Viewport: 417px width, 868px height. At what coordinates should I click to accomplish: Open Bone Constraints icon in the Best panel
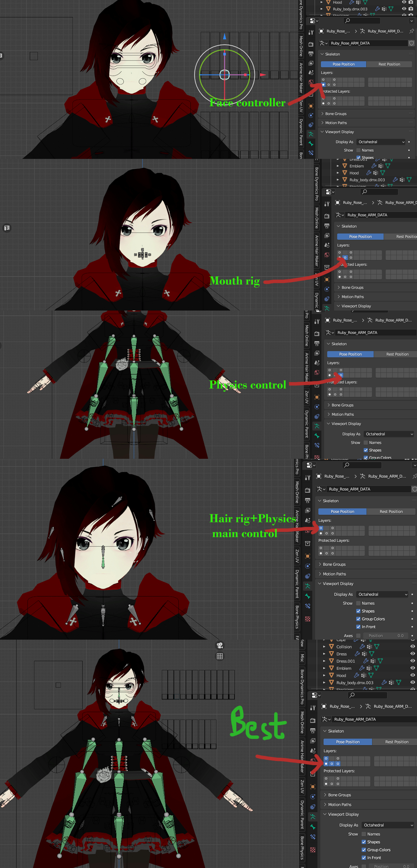[313, 836]
